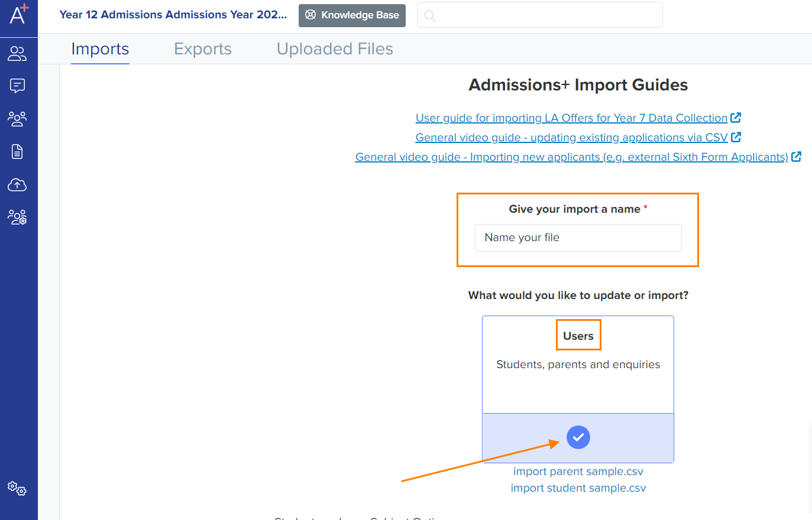Switch to the Uploaded Files tab

(335, 49)
